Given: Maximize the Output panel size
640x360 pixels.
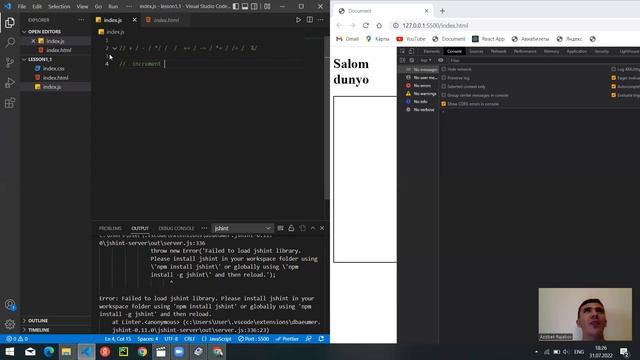Looking at the screenshot, I should (313, 228).
